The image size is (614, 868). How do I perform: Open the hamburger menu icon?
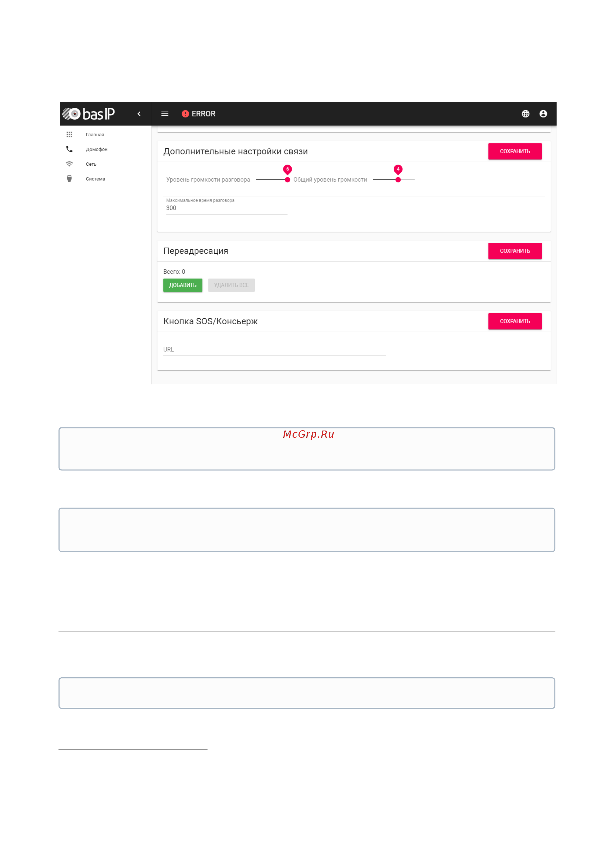click(x=164, y=114)
